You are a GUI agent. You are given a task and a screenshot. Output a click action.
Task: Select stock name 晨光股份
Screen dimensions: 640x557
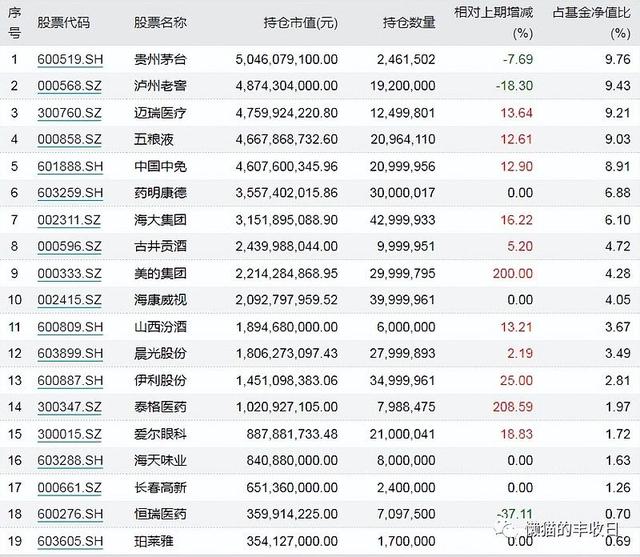point(160,354)
